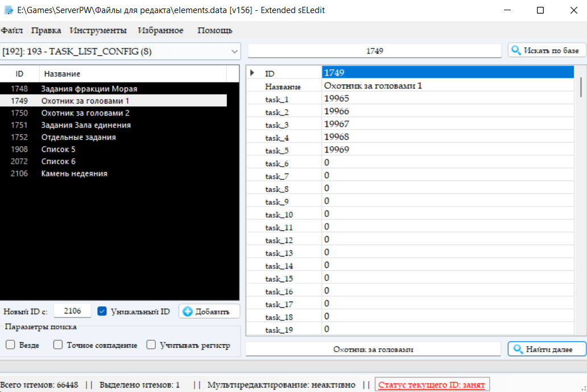Open the Файл menu
The image size is (587, 392).
coord(12,30)
